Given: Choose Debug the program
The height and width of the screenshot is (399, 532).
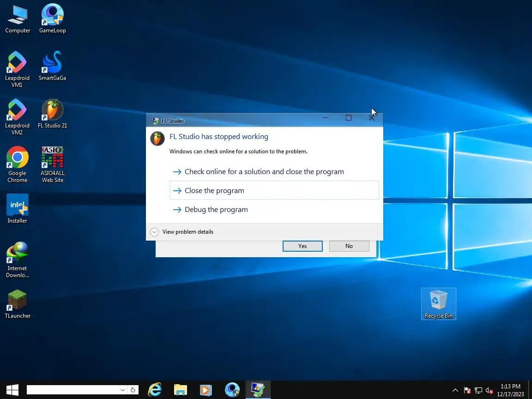Looking at the screenshot, I should point(274,209).
